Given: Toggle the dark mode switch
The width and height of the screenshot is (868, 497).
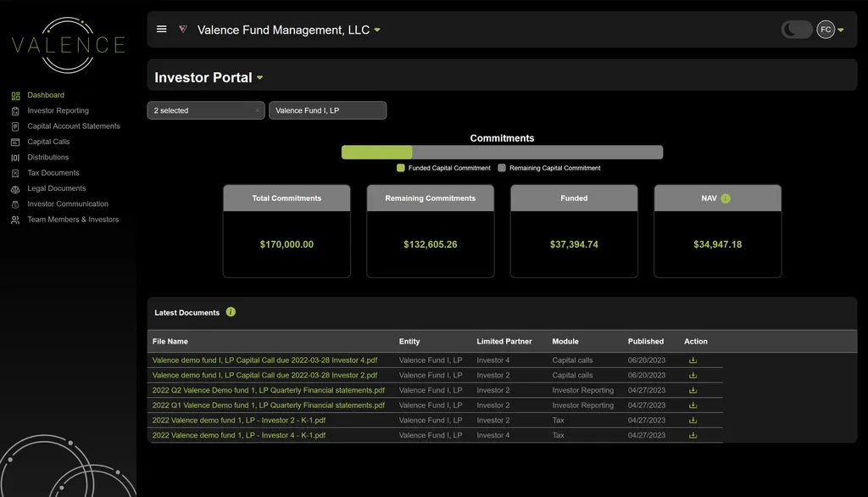Looking at the screenshot, I should 797,30.
